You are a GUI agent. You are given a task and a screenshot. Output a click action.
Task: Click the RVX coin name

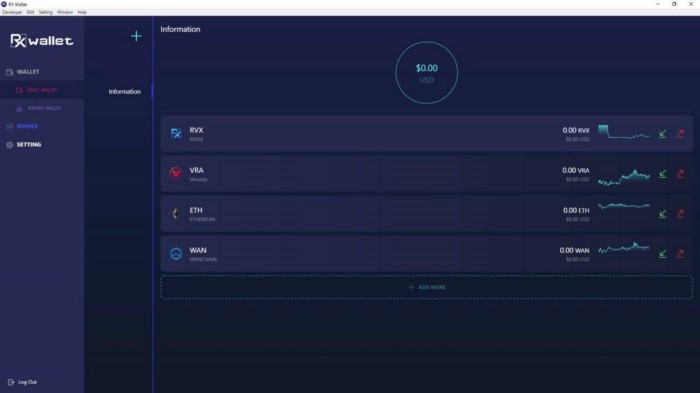click(x=196, y=130)
